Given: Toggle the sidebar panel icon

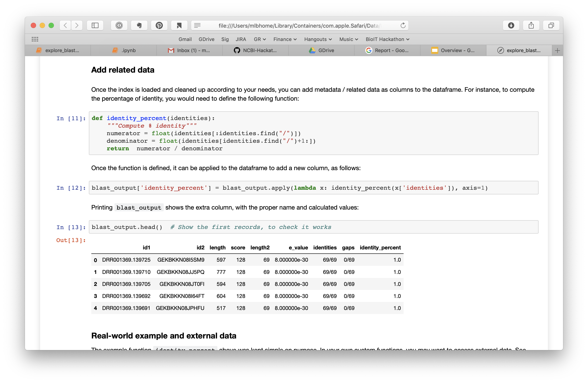Looking at the screenshot, I should (x=95, y=25).
